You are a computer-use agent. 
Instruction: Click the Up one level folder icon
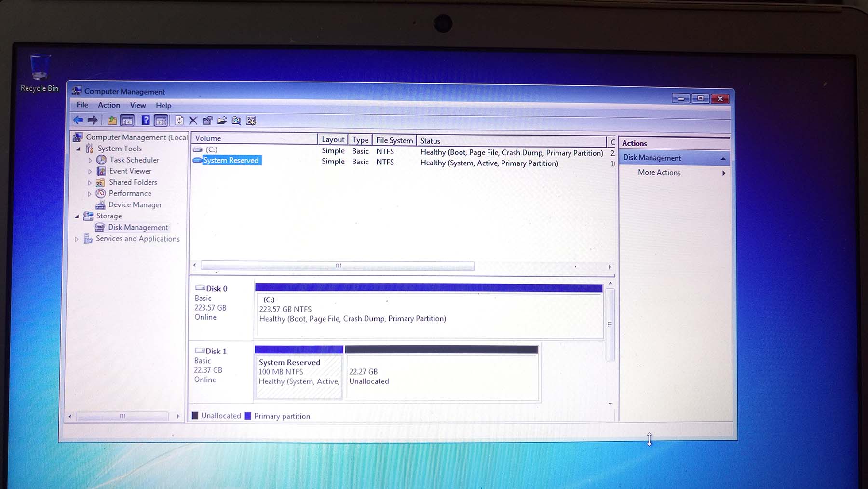[112, 120]
